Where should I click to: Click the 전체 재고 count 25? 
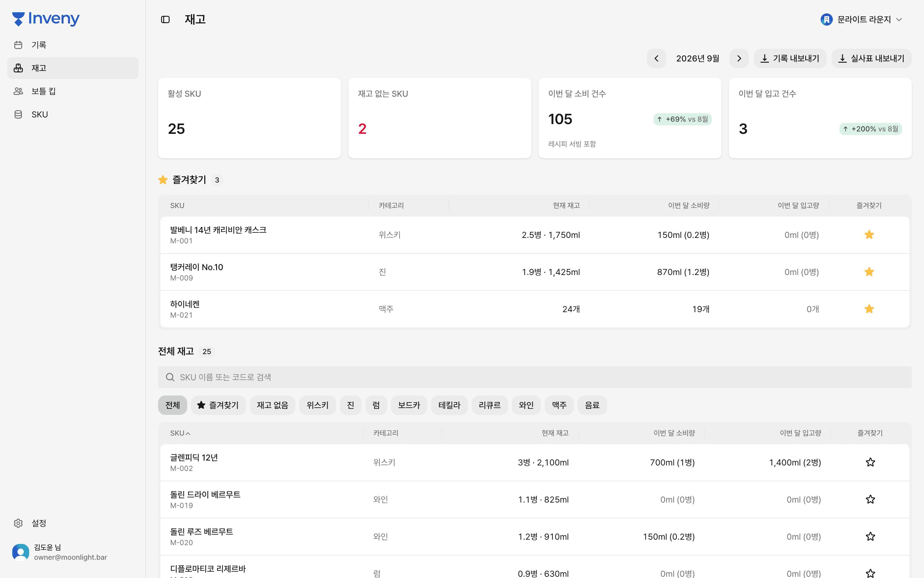point(207,351)
